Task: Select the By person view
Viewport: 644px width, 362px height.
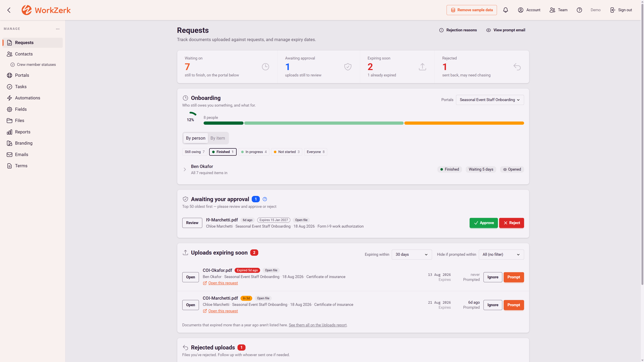Action: point(196,138)
